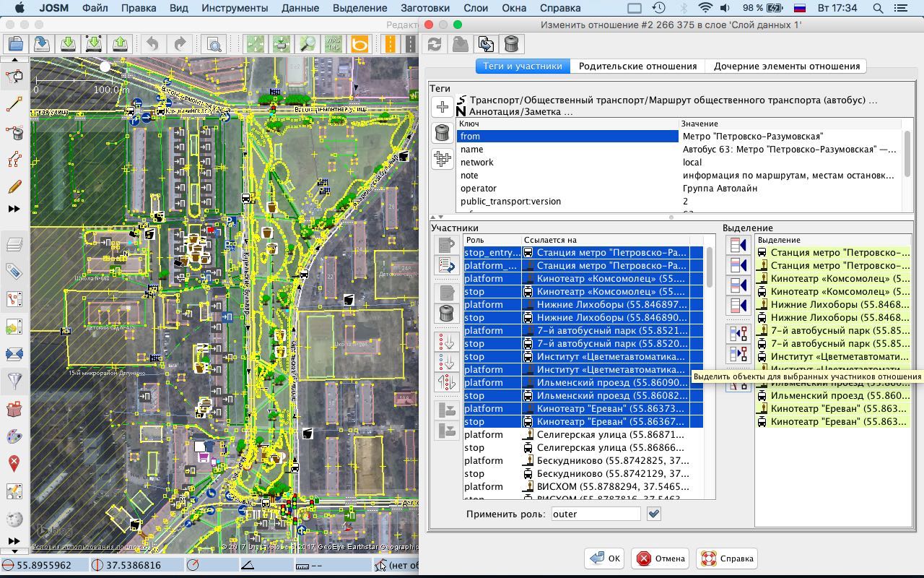Switch to Дочерние элементы отношения tab
The image size is (924, 578).
[786, 66]
